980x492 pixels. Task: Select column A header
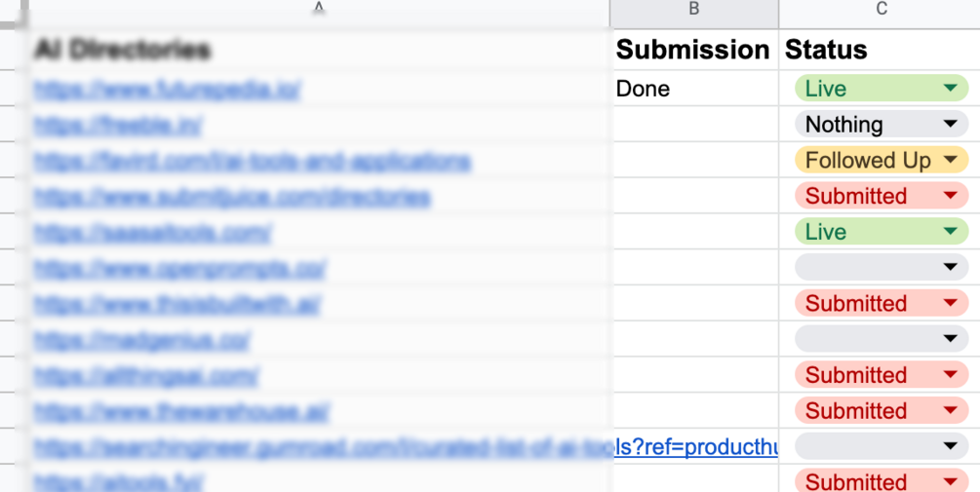[319, 11]
